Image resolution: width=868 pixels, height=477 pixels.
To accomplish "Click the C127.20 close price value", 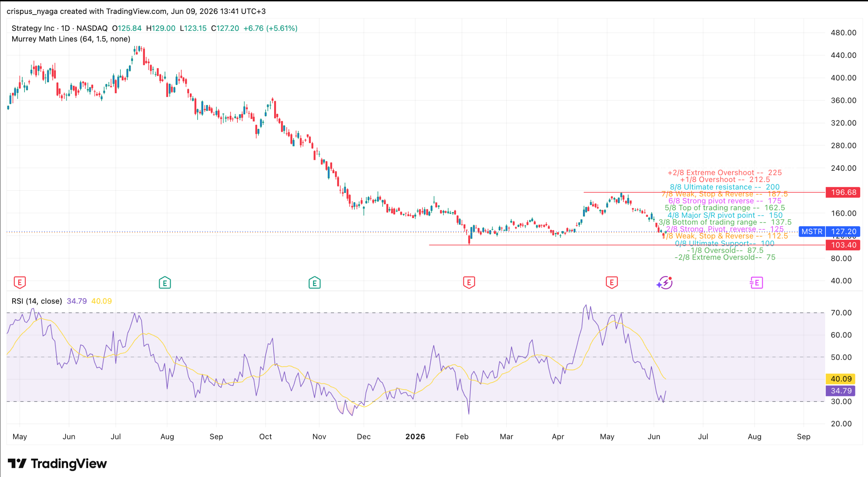I will 225,28.
